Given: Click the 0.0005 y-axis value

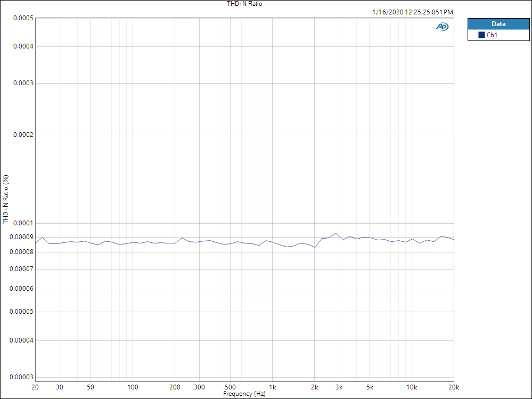Looking at the screenshot, I should click(x=23, y=18).
